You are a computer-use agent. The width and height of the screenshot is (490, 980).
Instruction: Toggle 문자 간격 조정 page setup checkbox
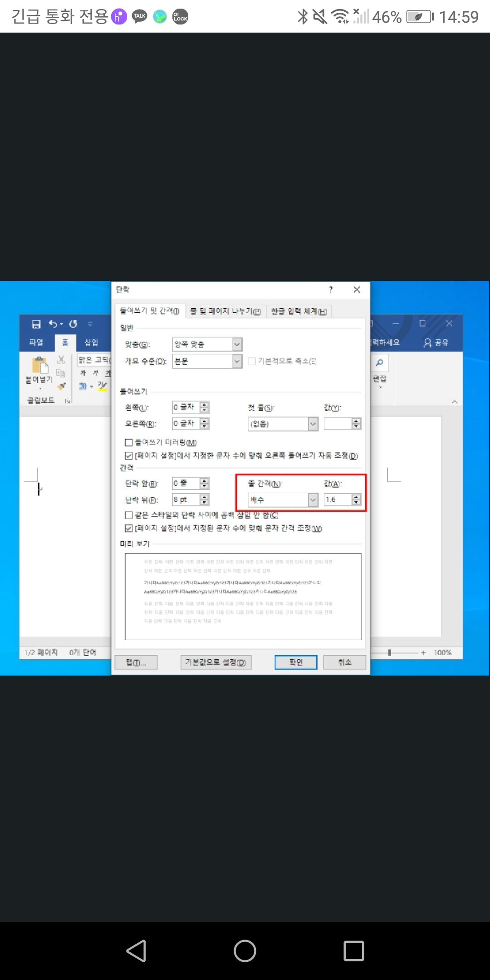pyautogui.click(x=129, y=528)
